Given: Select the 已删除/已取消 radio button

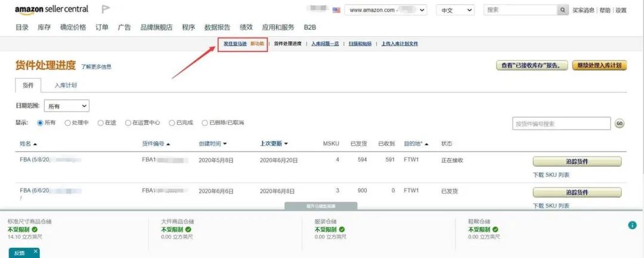Looking at the screenshot, I should click(x=205, y=122).
